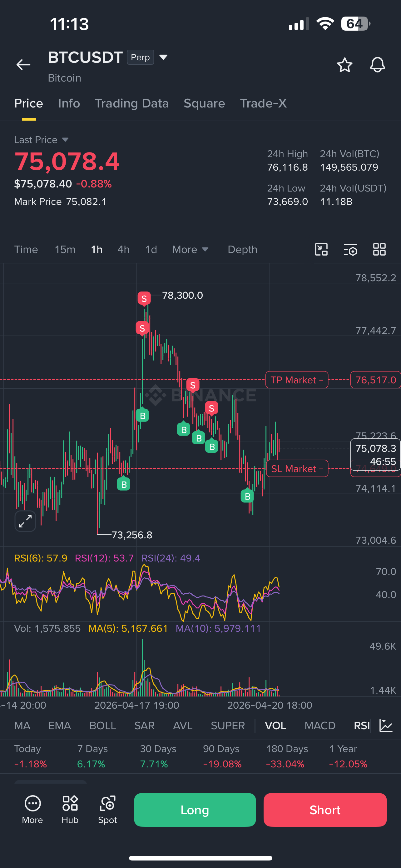401x868 pixels.
Task: Select the Time chart interval
Action: 26,250
